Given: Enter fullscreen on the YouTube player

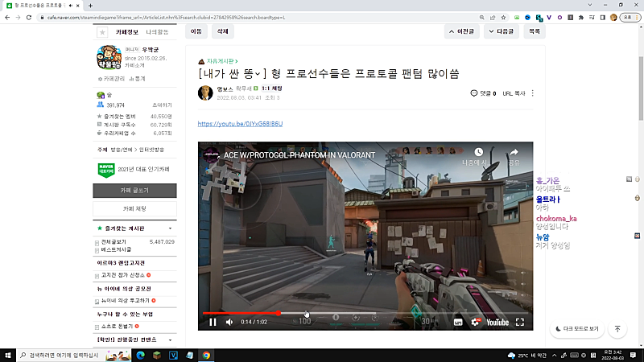Looking at the screenshot, I should [520, 323].
